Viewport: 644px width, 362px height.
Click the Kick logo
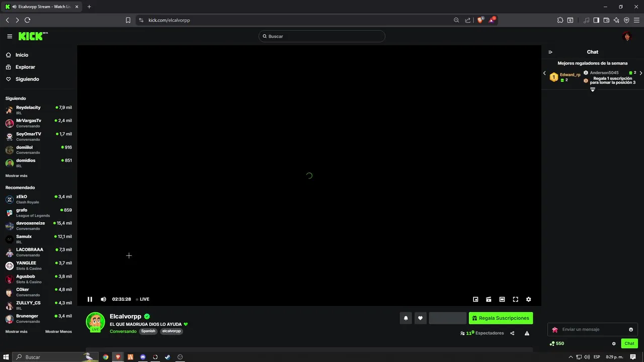(x=33, y=36)
